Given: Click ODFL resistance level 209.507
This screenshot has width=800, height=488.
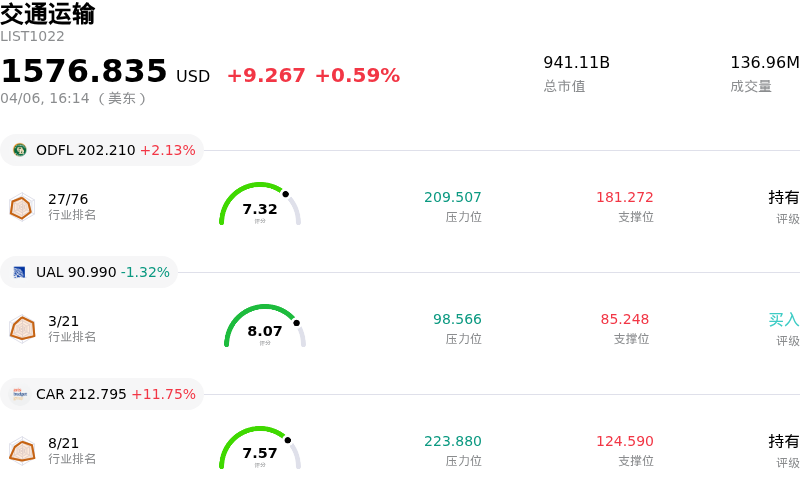Looking at the screenshot, I should coord(452,197).
